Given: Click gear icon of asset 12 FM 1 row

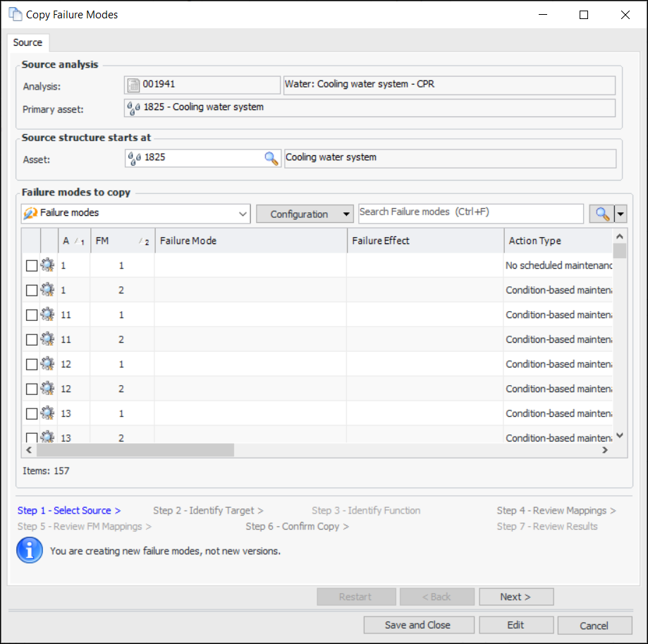Looking at the screenshot, I should (x=48, y=364).
